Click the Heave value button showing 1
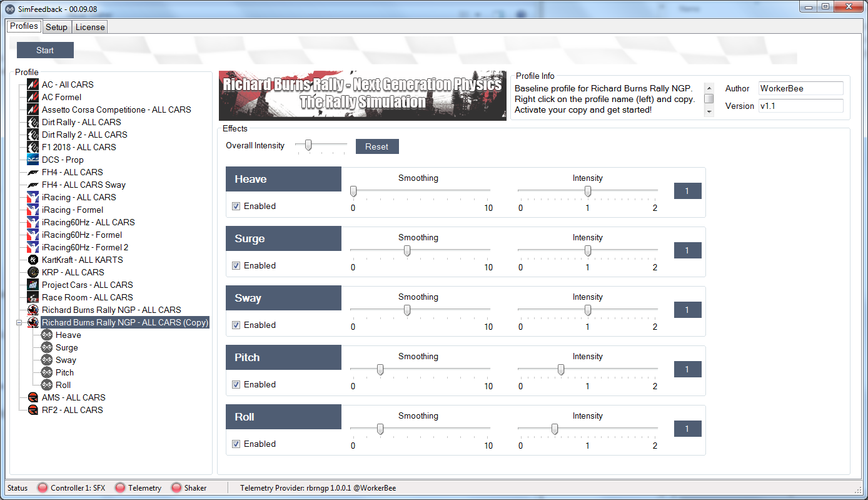The height and width of the screenshot is (500, 868). [x=687, y=191]
